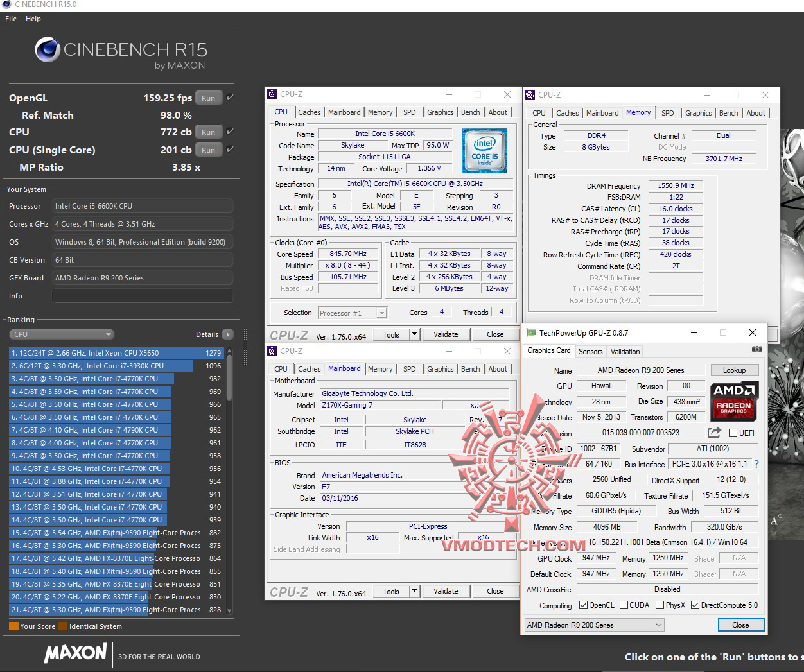Close the Memory CPU-Z window with X
Viewport: 804px width, 672px height.
(x=765, y=95)
